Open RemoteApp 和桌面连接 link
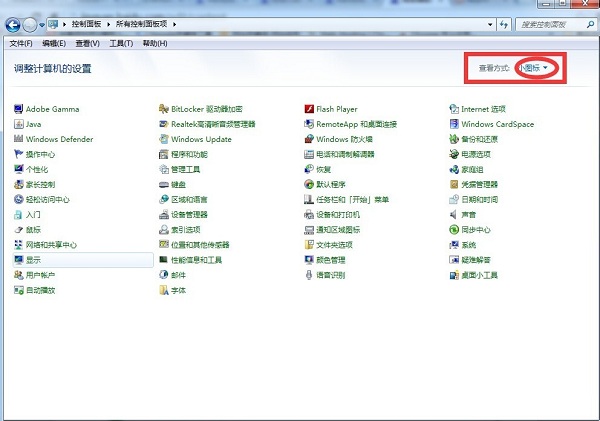The height and width of the screenshot is (421, 600). click(x=357, y=124)
